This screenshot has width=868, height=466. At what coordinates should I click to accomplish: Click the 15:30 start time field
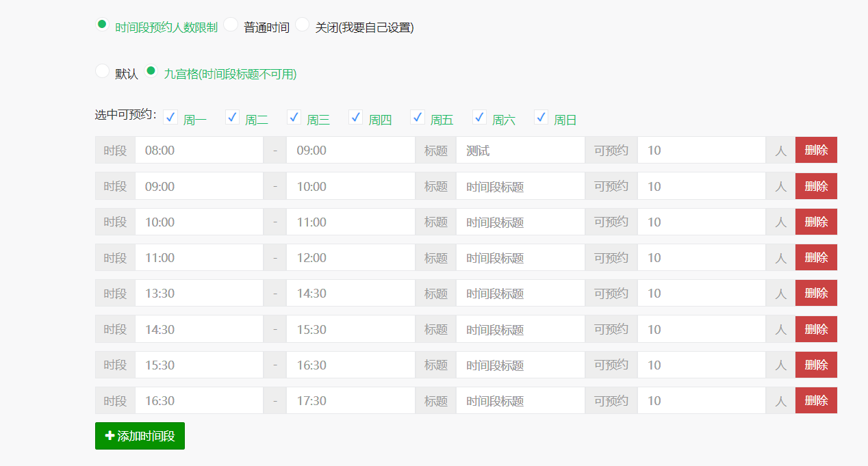[199, 364]
